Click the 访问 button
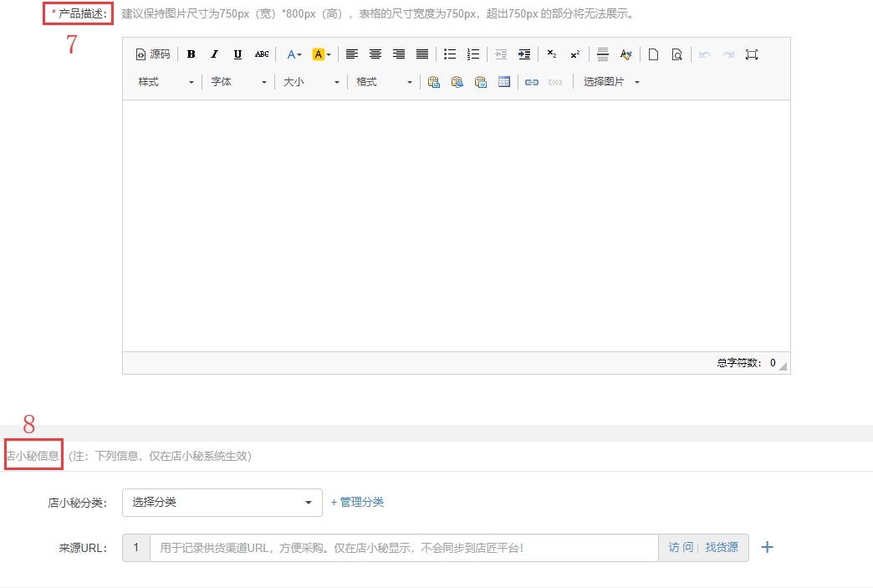873x588 pixels. (x=681, y=547)
